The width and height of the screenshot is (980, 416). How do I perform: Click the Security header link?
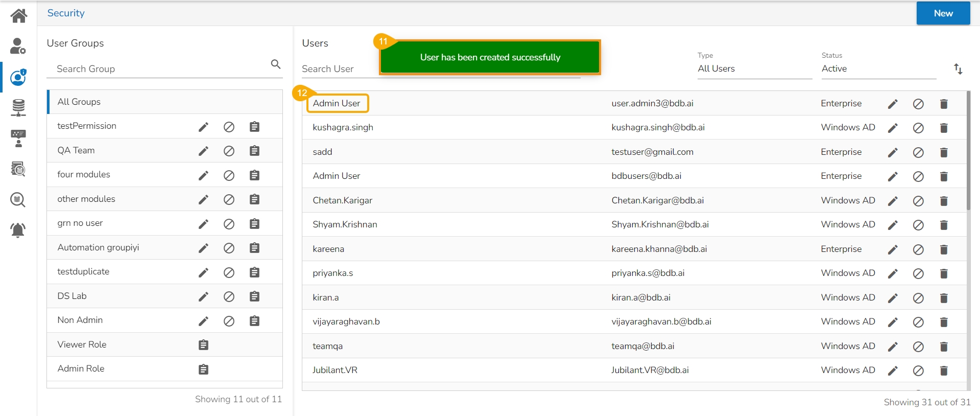66,13
